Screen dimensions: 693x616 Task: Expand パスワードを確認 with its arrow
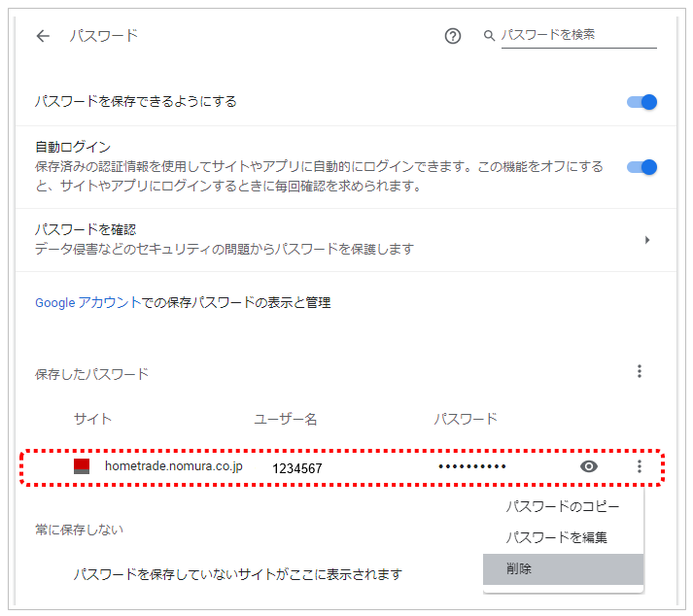coord(647,240)
